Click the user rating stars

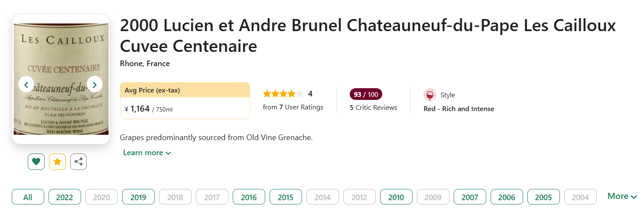pyautogui.click(x=283, y=94)
